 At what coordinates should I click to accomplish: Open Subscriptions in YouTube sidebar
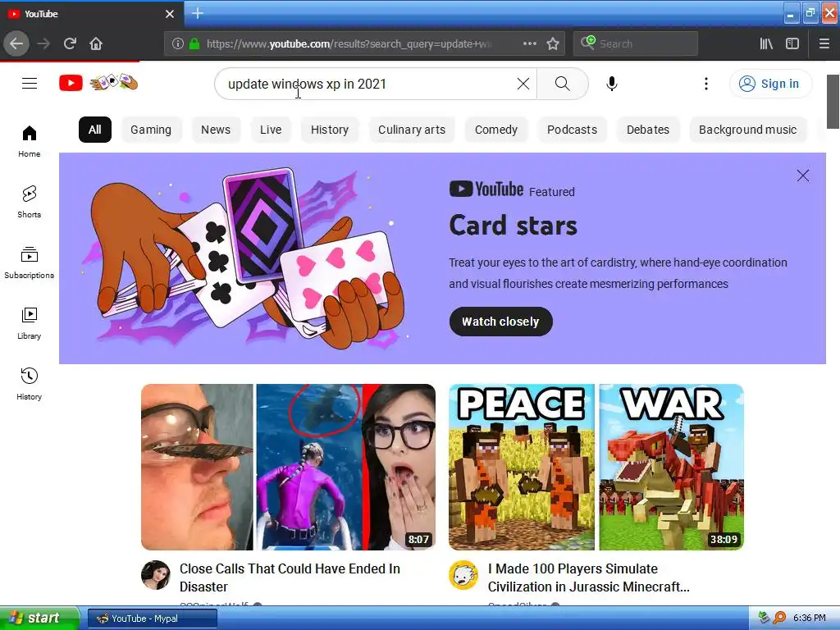pos(30,262)
